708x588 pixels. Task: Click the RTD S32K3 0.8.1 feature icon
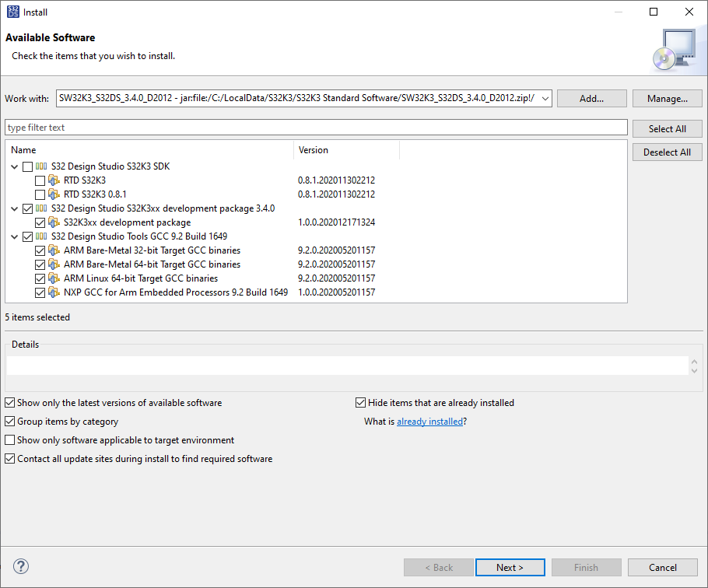54,194
